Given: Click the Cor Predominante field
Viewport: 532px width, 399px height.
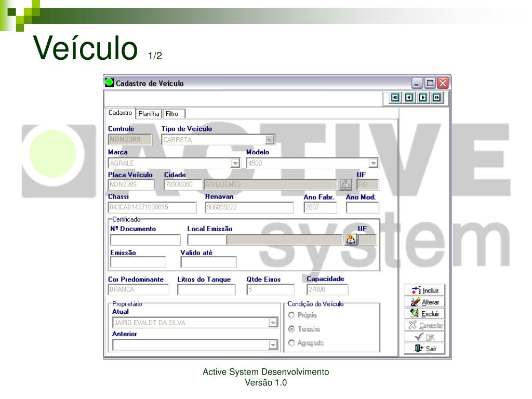Looking at the screenshot, I should tap(138, 289).
